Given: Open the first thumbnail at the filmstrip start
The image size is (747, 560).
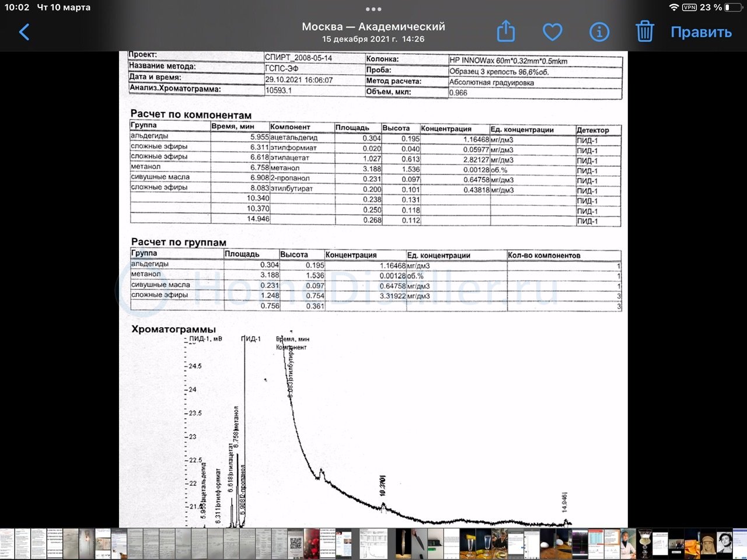Looking at the screenshot, I should tap(7, 544).
